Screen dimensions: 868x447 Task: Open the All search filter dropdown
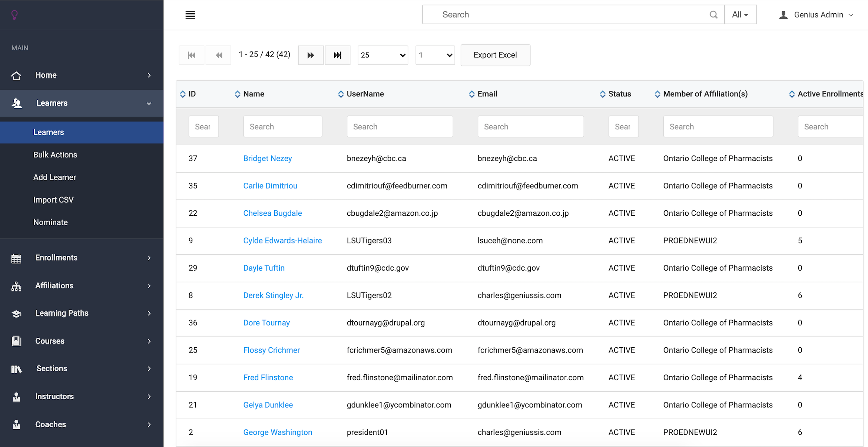(740, 15)
